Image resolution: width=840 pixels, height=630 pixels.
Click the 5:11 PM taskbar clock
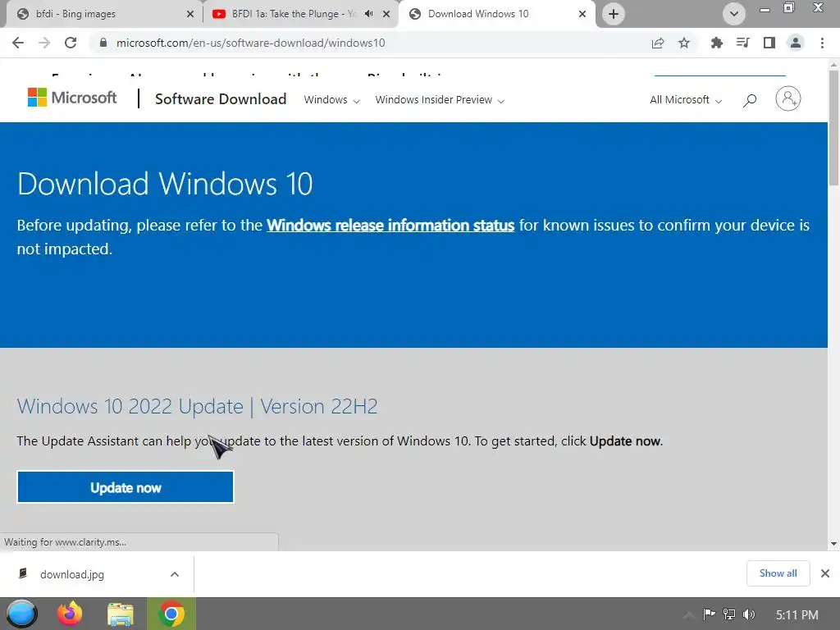click(x=797, y=614)
